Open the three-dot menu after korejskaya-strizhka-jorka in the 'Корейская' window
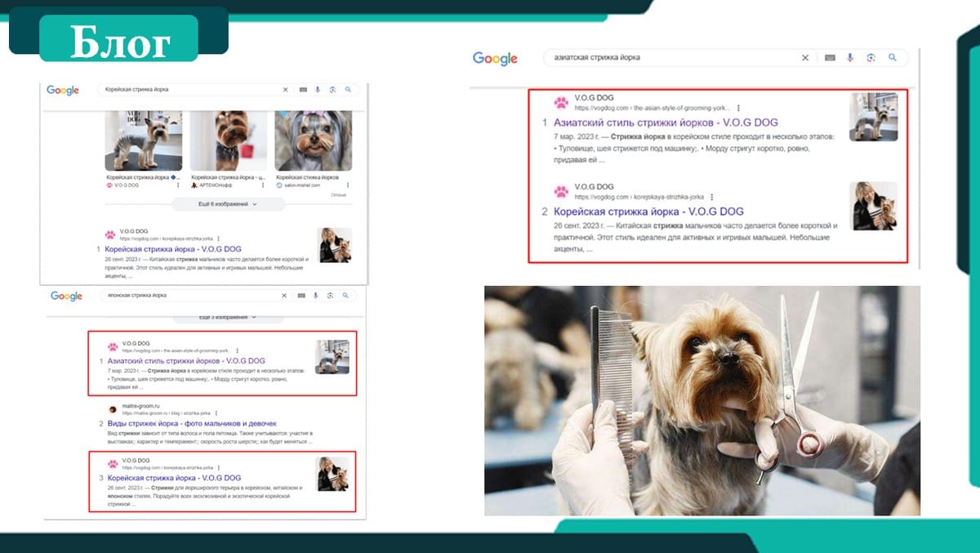980x553 pixels. coord(219,239)
